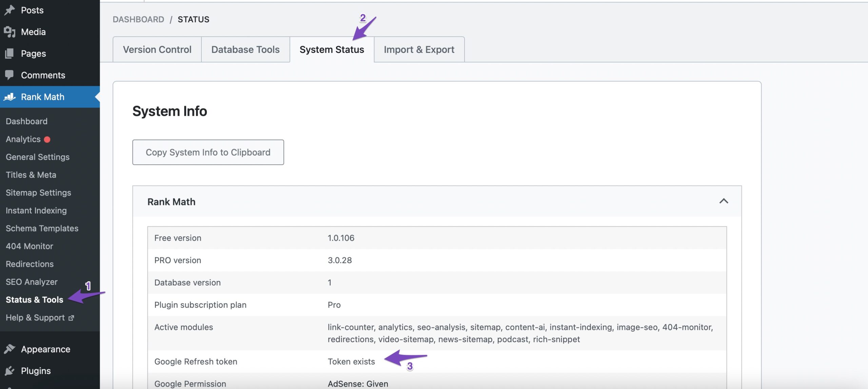The height and width of the screenshot is (389, 868).
Task: Click the Appearance paintbrush icon
Action: [x=9, y=349]
